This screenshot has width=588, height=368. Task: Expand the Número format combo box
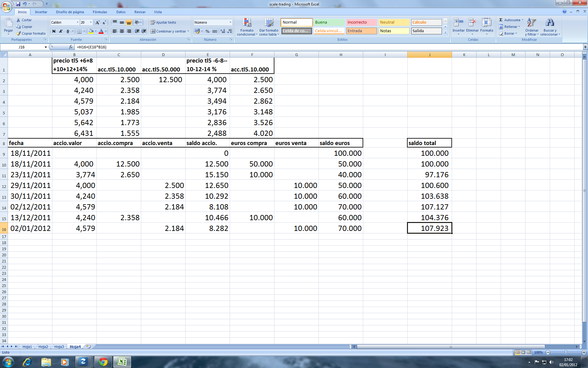click(230, 22)
